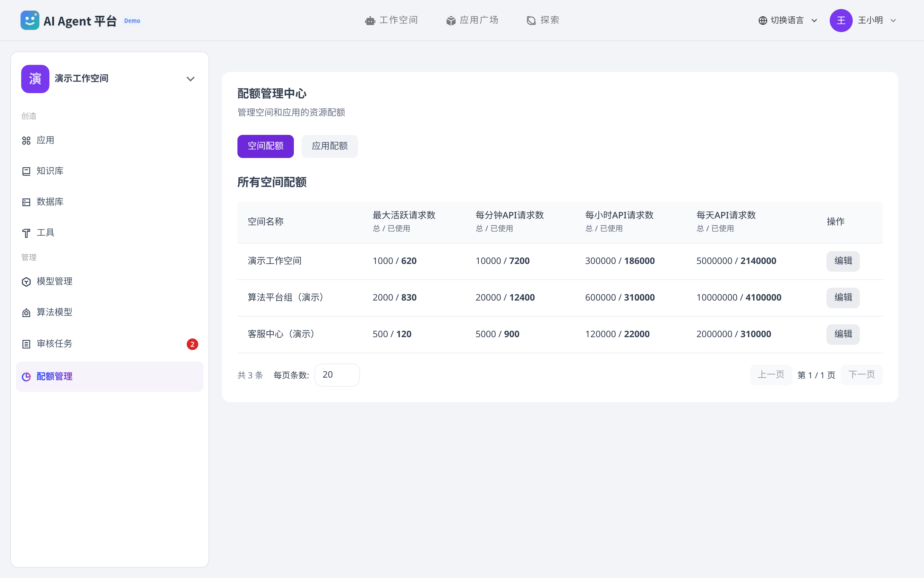This screenshot has height=578, width=924.
Task: Click the Demo tag beside the platform name
Action: [x=132, y=21]
